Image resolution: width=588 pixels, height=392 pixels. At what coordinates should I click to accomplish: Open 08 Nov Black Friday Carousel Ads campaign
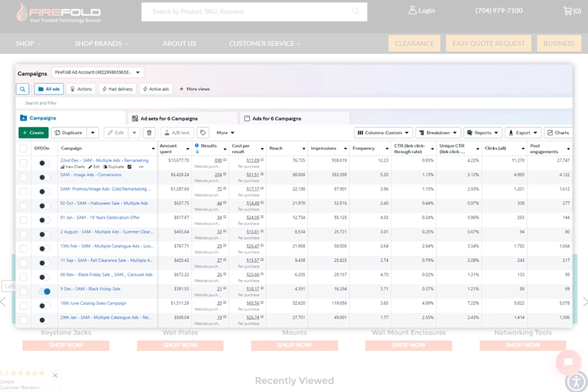coord(106,275)
